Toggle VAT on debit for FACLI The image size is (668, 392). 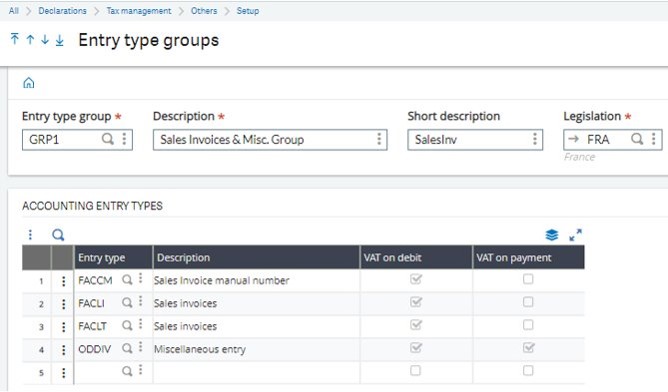click(416, 302)
